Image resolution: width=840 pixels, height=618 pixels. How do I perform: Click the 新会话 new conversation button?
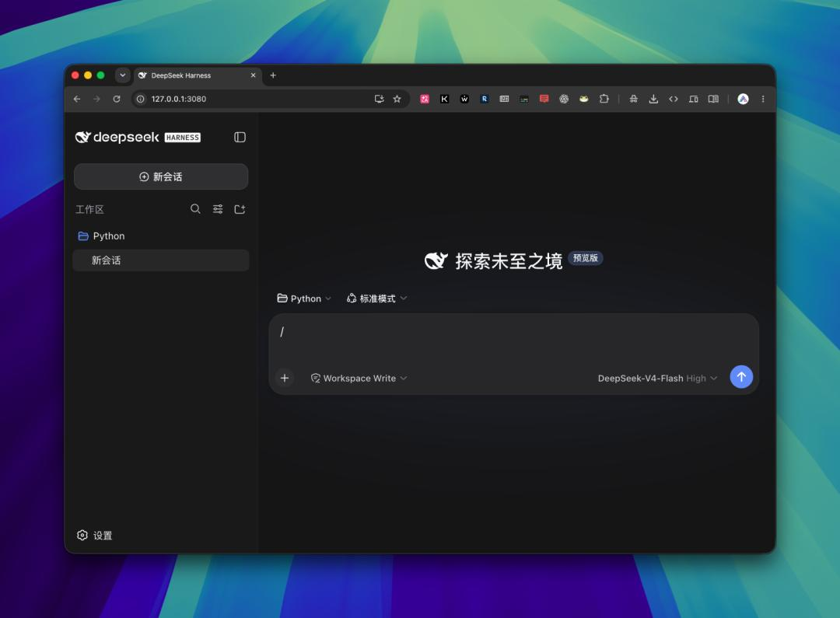161,176
